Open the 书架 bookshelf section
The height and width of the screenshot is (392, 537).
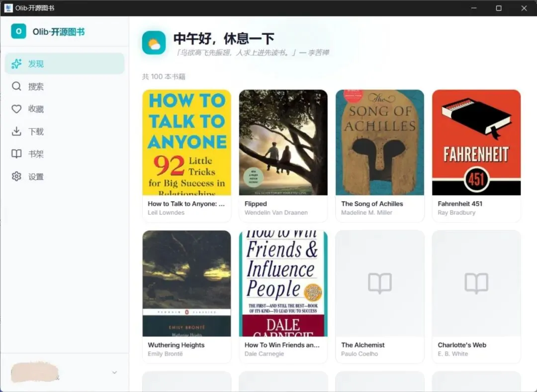coord(64,154)
